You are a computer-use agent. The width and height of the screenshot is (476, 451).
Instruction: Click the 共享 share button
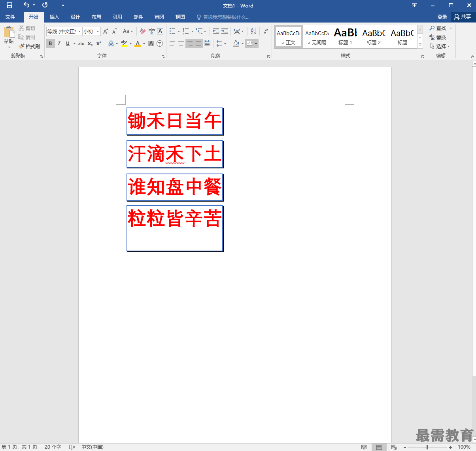463,17
